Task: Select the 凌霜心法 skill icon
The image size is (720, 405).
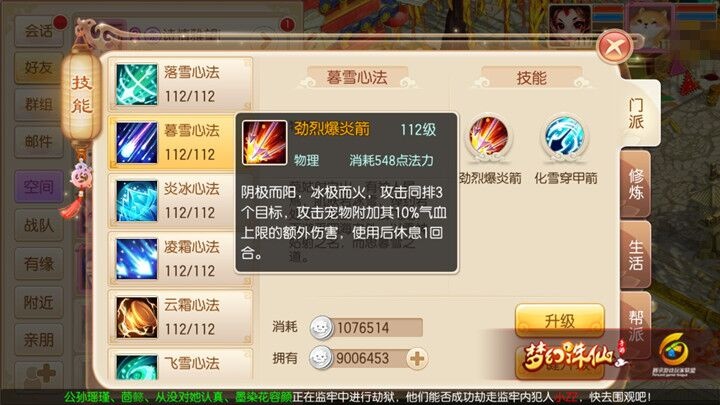Action: point(136,259)
